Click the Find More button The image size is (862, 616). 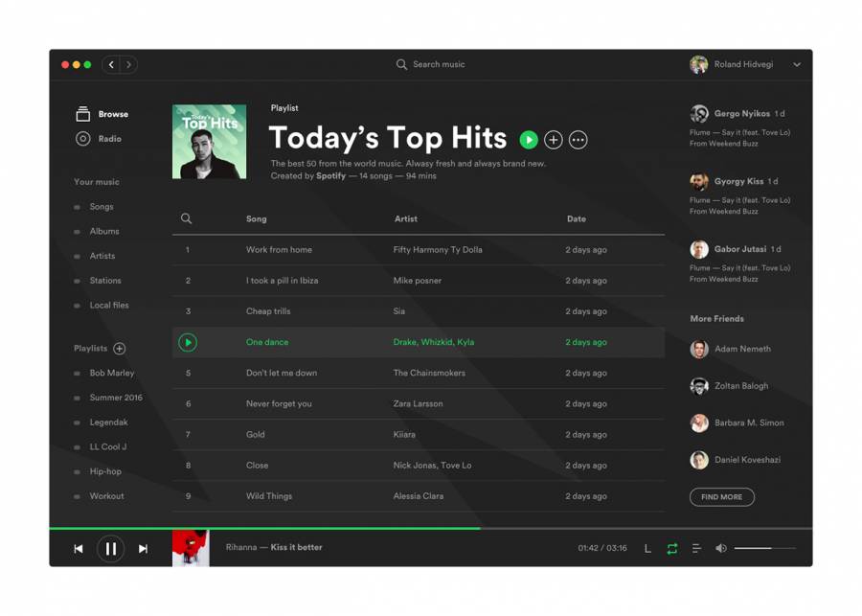(x=721, y=497)
